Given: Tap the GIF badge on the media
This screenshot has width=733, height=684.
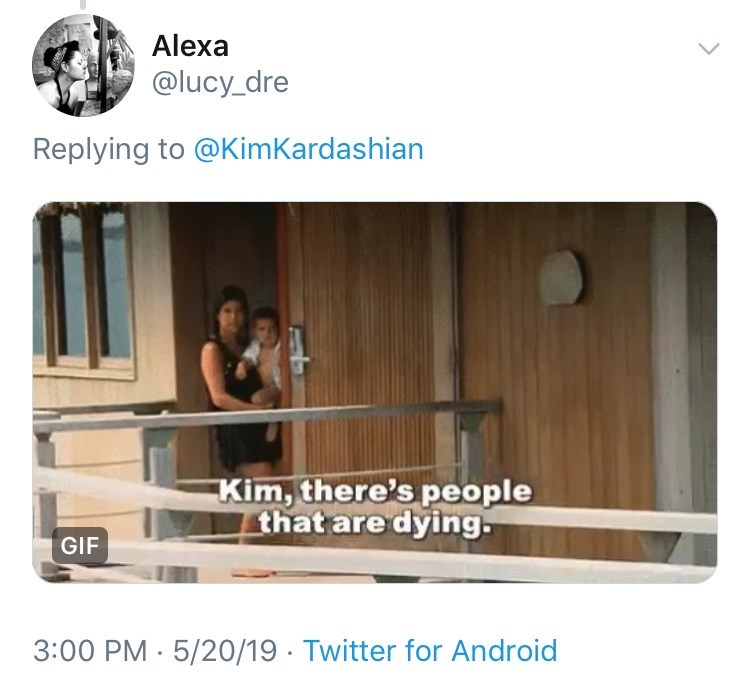Looking at the screenshot, I should [x=79, y=546].
